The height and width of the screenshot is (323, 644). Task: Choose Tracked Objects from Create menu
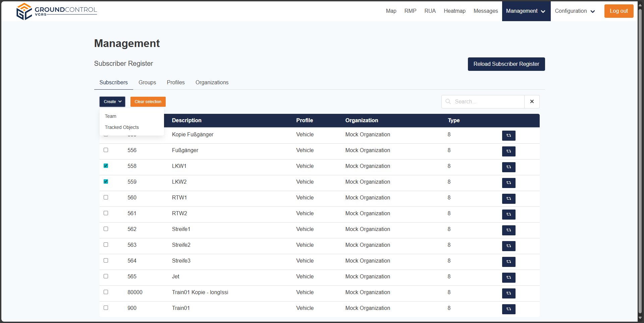point(122,127)
